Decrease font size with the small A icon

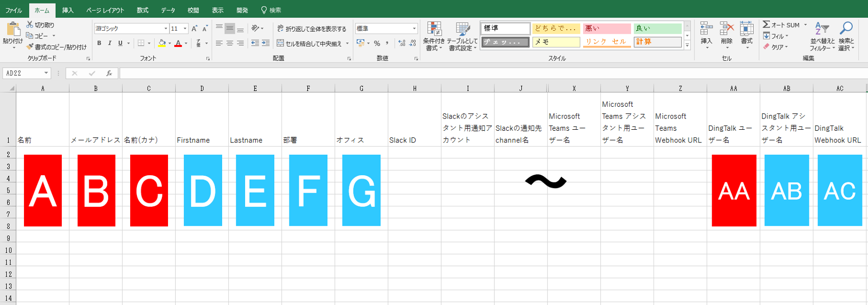(x=205, y=29)
